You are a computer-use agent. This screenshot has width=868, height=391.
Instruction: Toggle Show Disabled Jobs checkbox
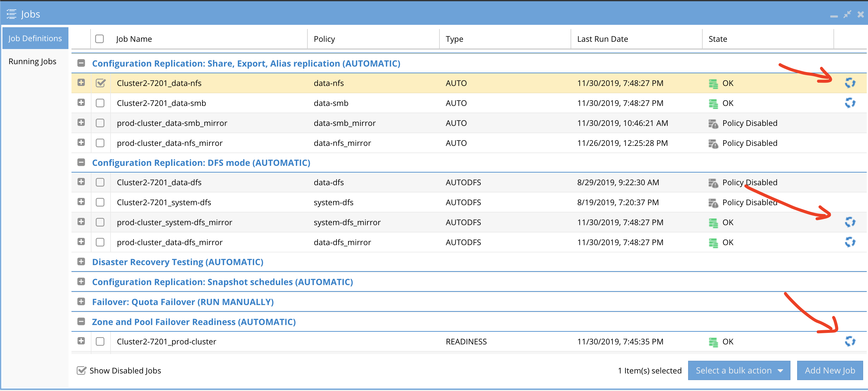point(81,370)
